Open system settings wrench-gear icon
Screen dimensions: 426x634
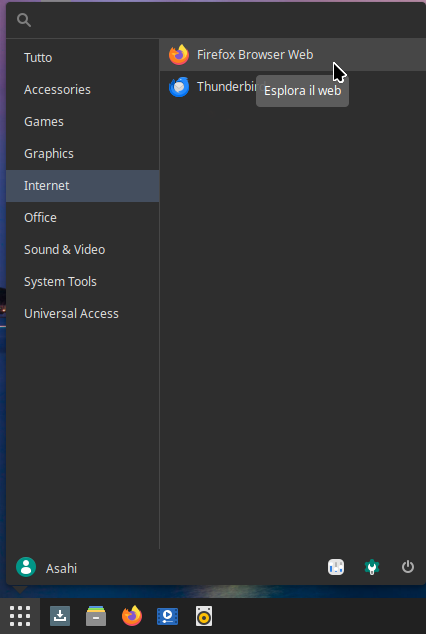pos(372,567)
